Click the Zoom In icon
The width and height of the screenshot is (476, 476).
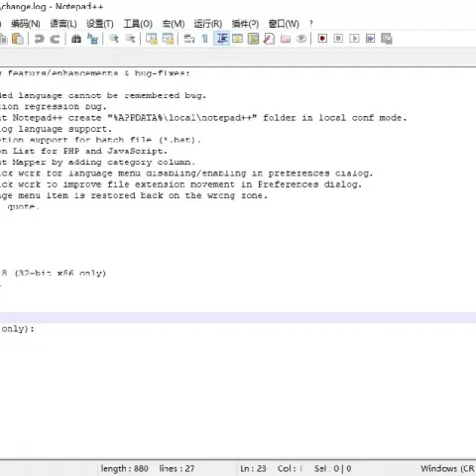[114, 39]
